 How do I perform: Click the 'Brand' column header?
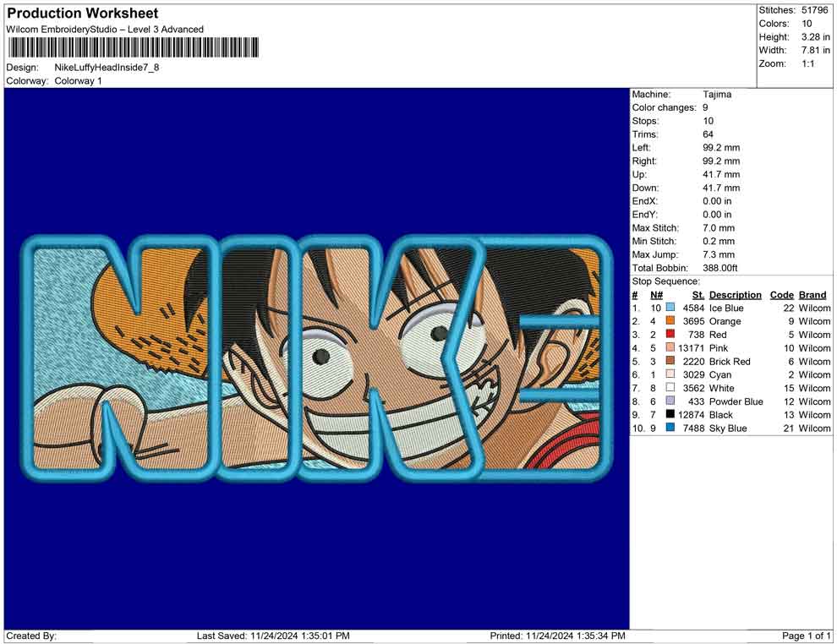pyautogui.click(x=812, y=295)
